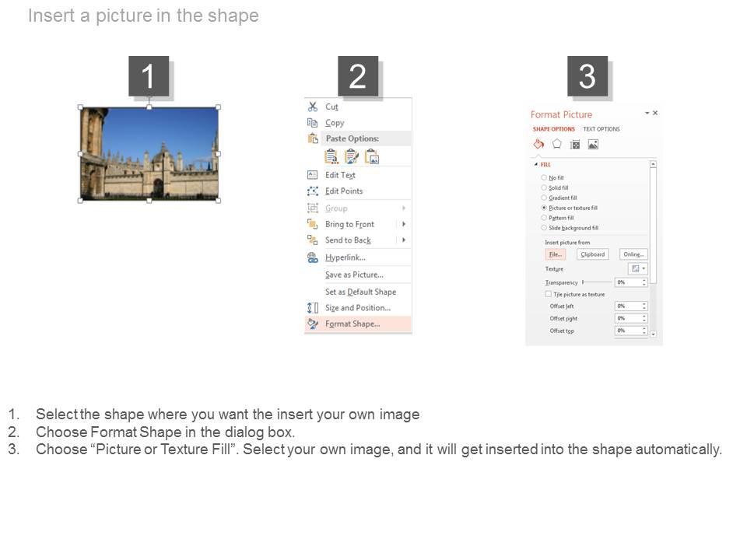Click the Format Picture pane scrollbar down arrow
This screenshot has height=560, width=747.
653,334
